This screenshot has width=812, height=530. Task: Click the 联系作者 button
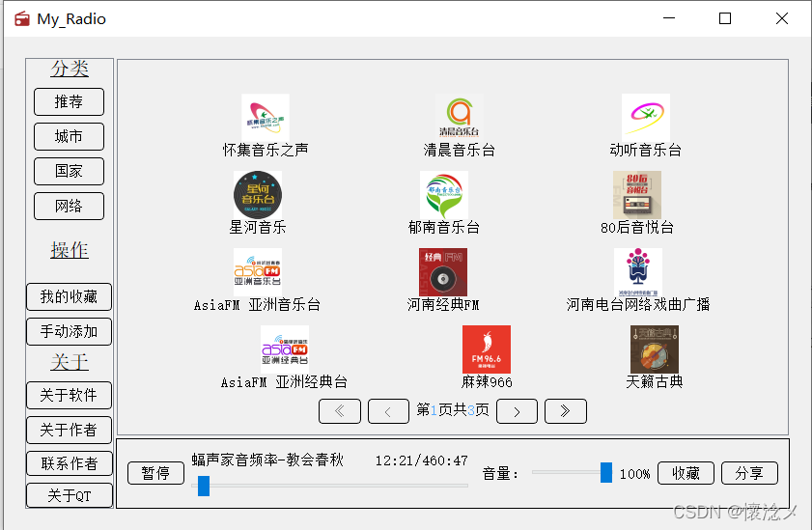pyautogui.click(x=70, y=463)
